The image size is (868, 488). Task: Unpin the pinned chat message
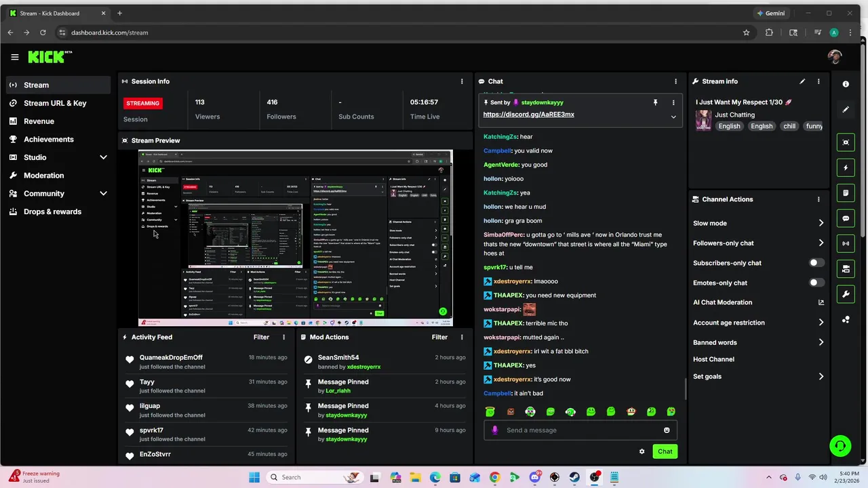point(655,102)
